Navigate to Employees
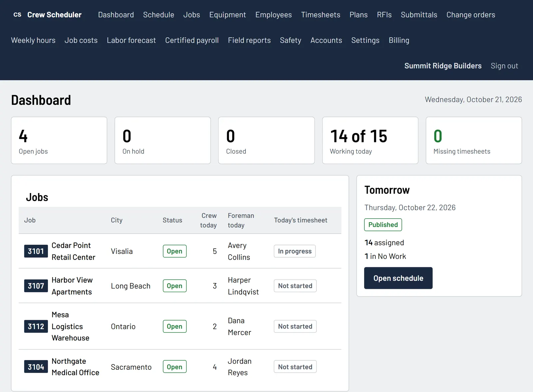Image resolution: width=533 pixels, height=392 pixels. (x=273, y=15)
